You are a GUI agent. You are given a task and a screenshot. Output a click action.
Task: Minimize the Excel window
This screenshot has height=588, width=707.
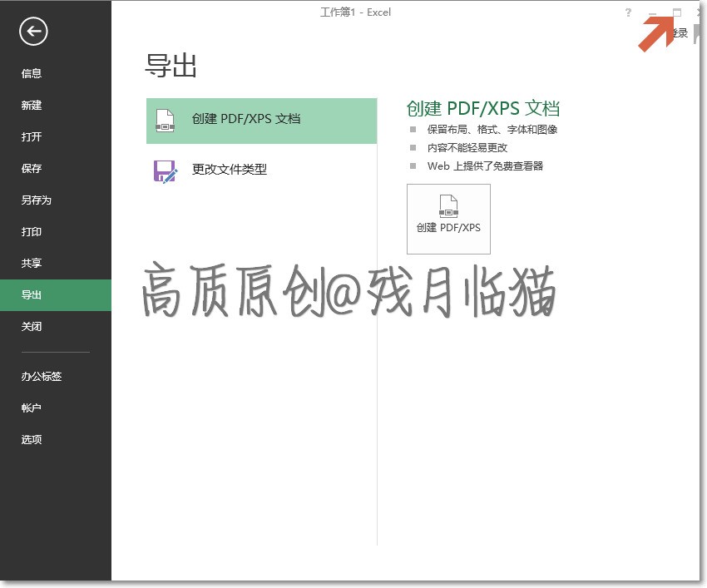(652, 13)
